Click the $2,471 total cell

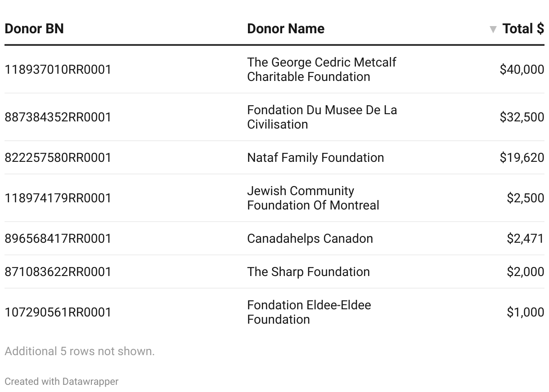(x=525, y=239)
